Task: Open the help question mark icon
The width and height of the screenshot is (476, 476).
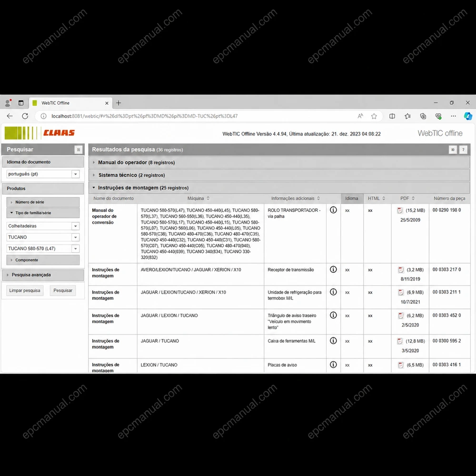Action: point(463,149)
